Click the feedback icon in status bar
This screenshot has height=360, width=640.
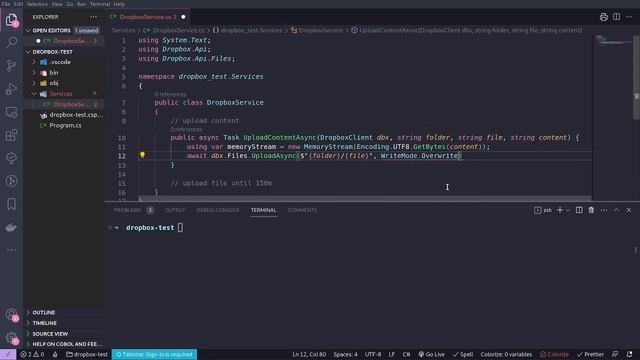tap(615, 354)
